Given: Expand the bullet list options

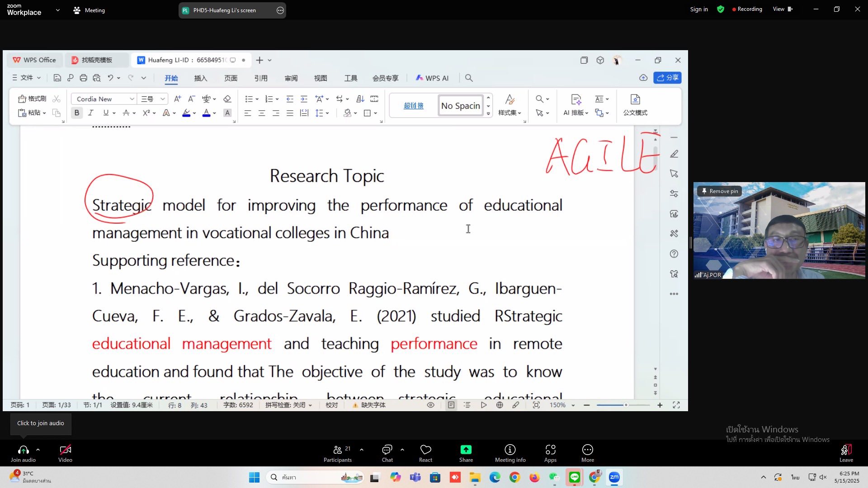Looking at the screenshot, I should pyautogui.click(x=257, y=99).
